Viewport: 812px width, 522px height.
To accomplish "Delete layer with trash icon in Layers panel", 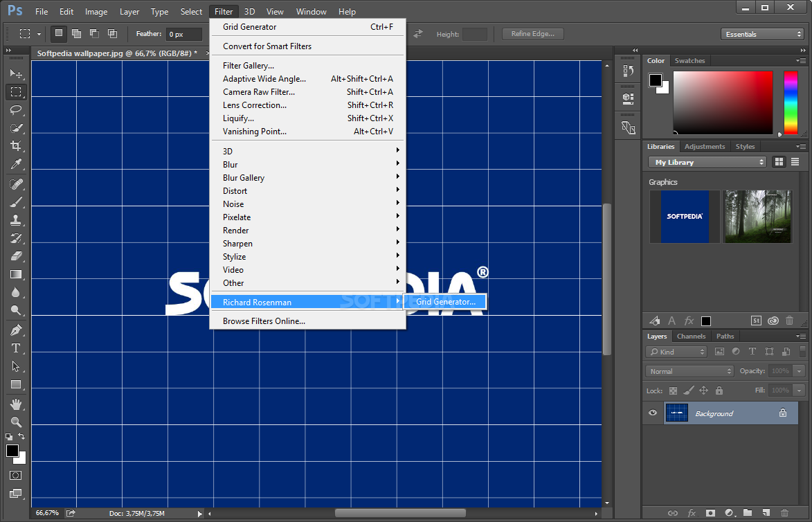I will pyautogui.click(x=784, y=513).
